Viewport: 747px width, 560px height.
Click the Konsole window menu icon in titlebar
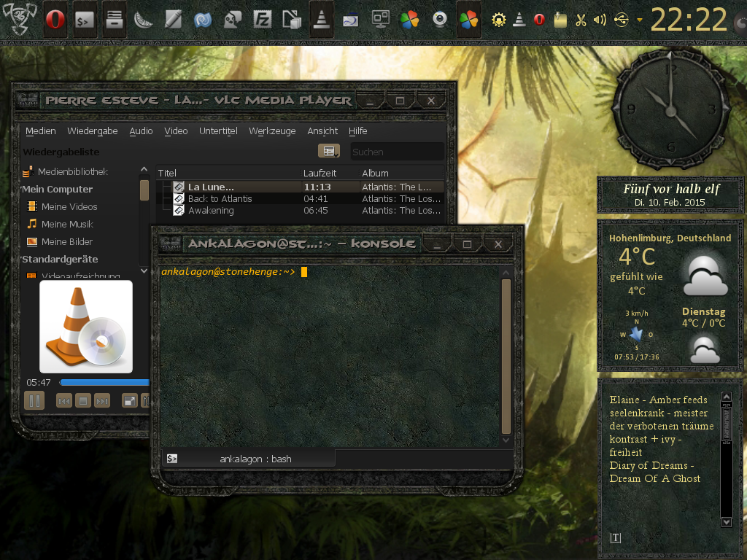170,244
